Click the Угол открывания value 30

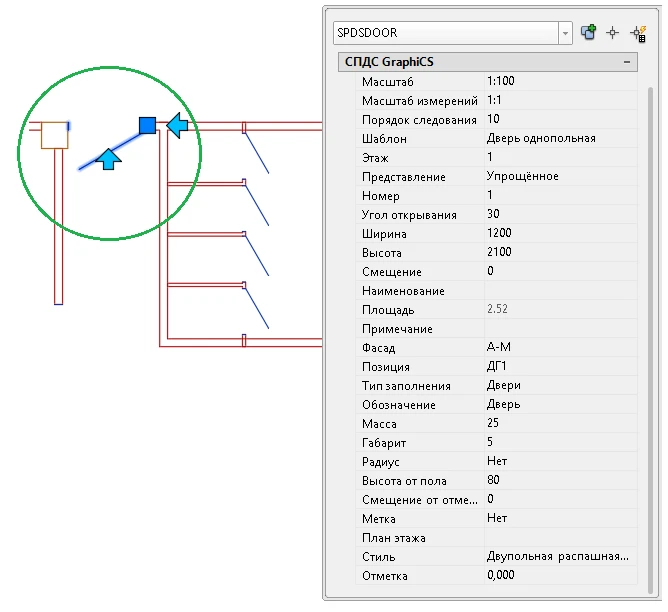tap(560, 214)
